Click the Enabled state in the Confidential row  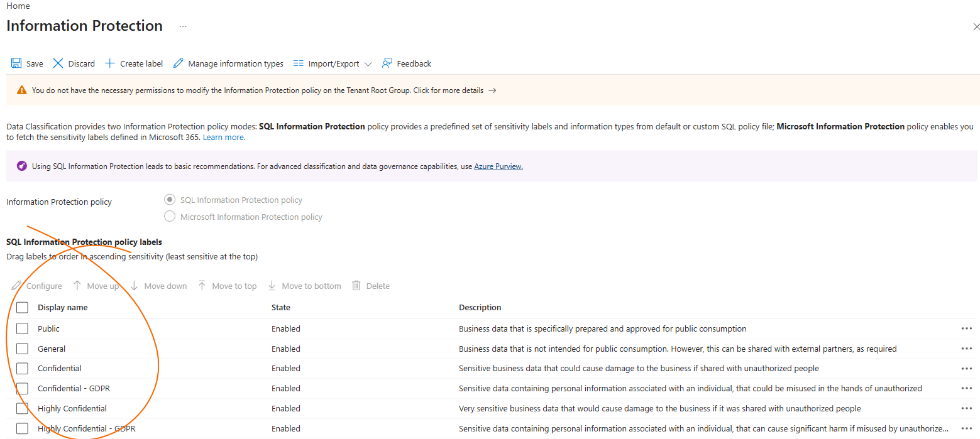tap(286, 368)
